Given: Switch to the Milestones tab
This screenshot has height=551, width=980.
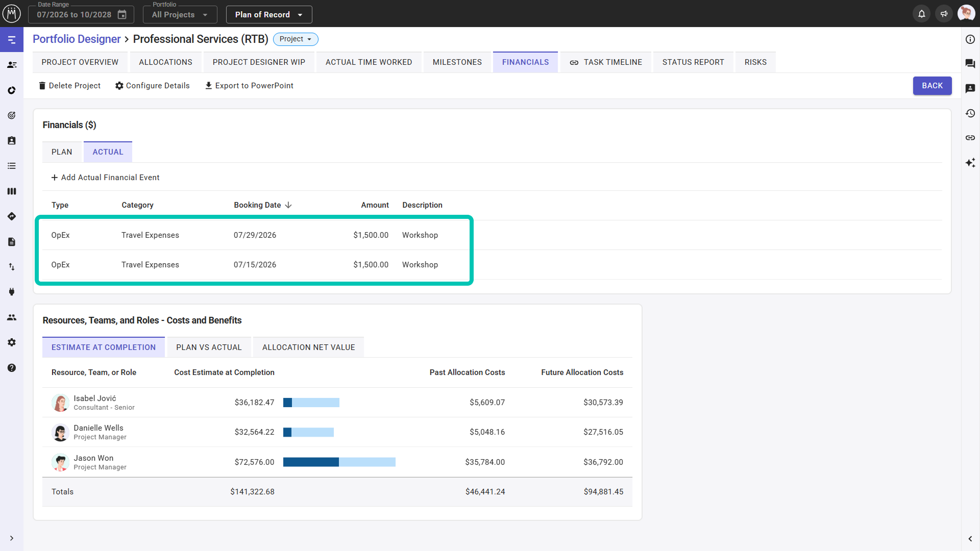Looking at the screenshot, I should [x=457, y=62].
